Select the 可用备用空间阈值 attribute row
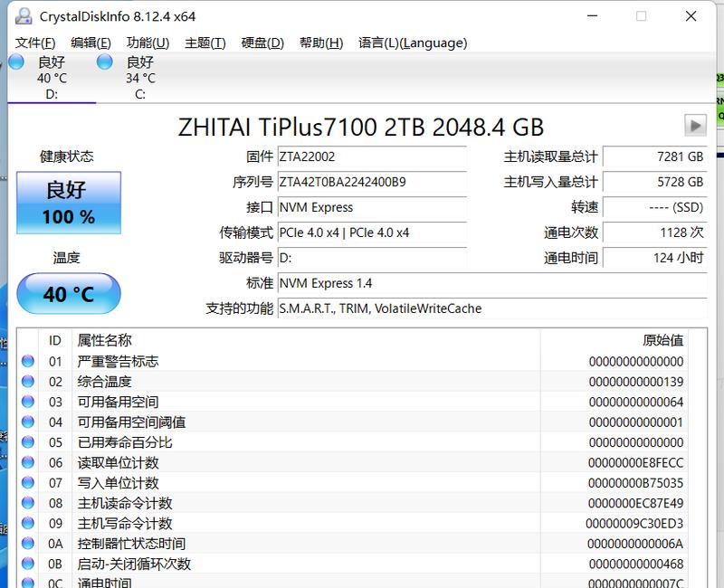Image resolution: width=724 pixels, height=588 pixels. click(353, 422)
